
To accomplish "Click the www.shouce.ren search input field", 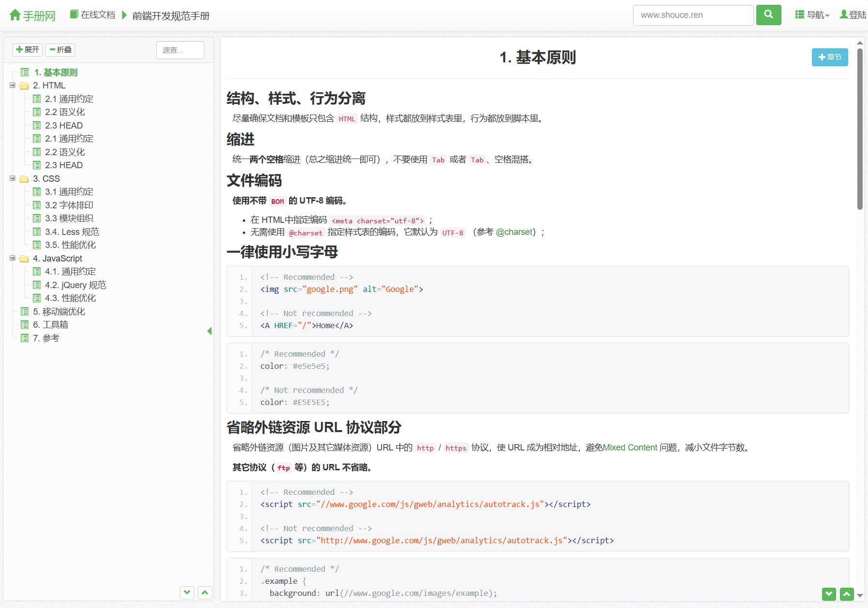I will coord(693,15).
